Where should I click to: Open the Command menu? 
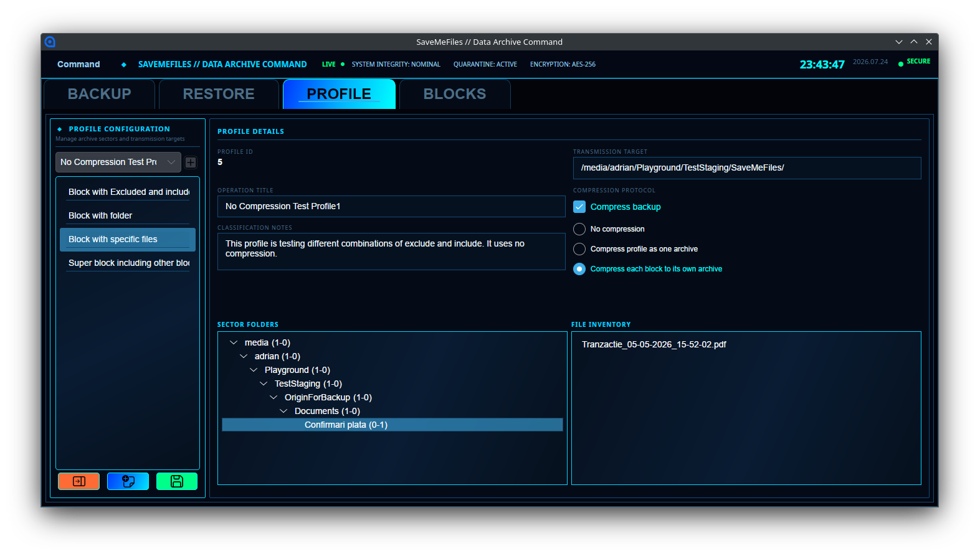pyautogui.click(x=78, y=64)
